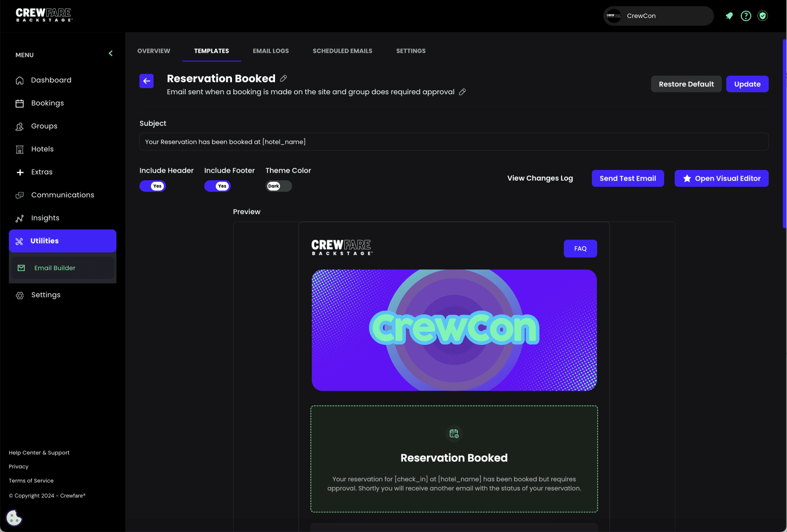The width and height of the screenshot is (787, 532).
Task: Click the green announcements megaphone icon
Action: click(729, 16)
